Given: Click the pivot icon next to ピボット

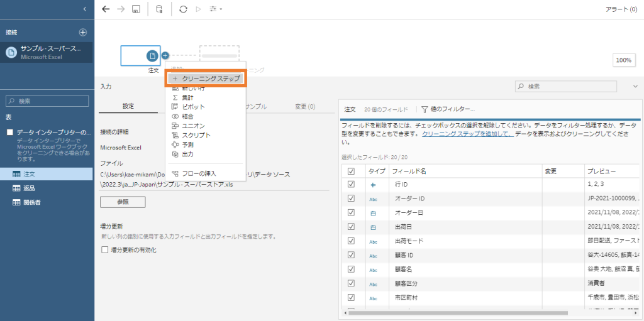Looking at the screenshot, I should tap(175, 107).
